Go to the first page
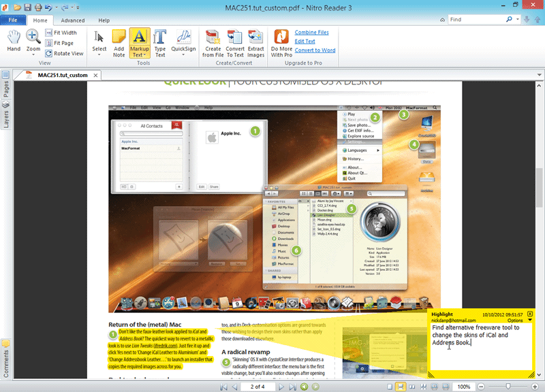The width and height of the screenshot is (545, 392). coord(223,387)
